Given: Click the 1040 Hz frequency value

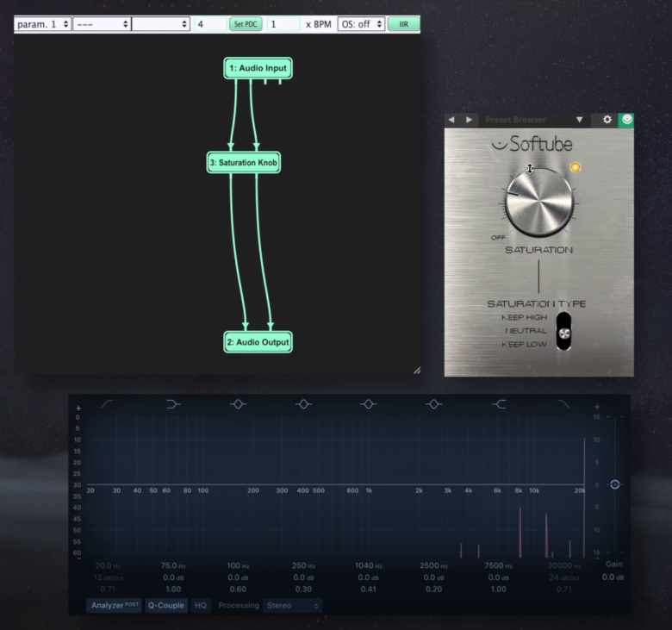Looking at the screenshot, I should [x=369, y=565].
